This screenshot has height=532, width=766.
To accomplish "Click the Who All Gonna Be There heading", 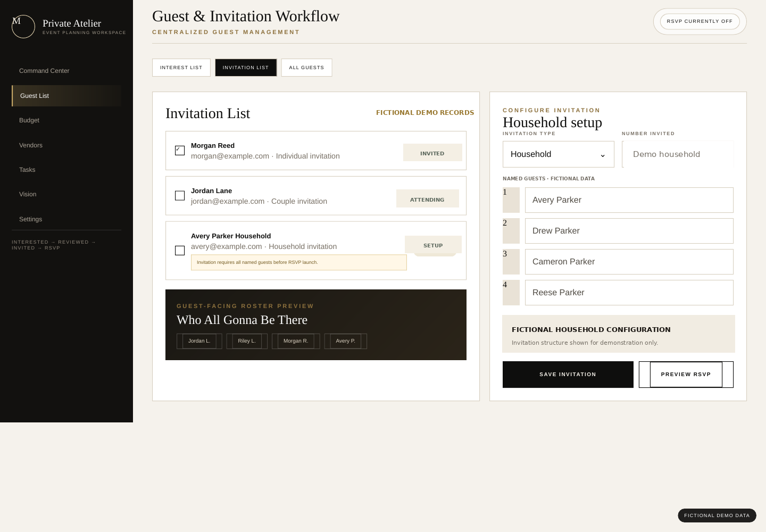I will coord(242,320).
